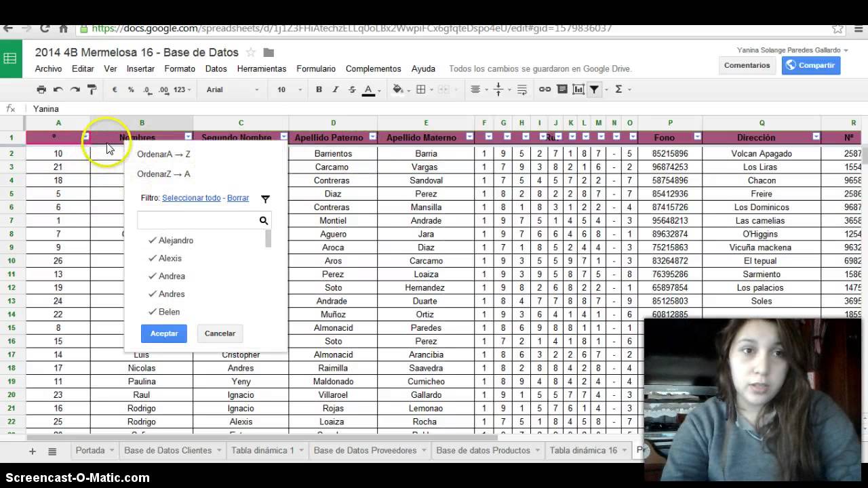Format as currency with euro icon

(115, 89)
